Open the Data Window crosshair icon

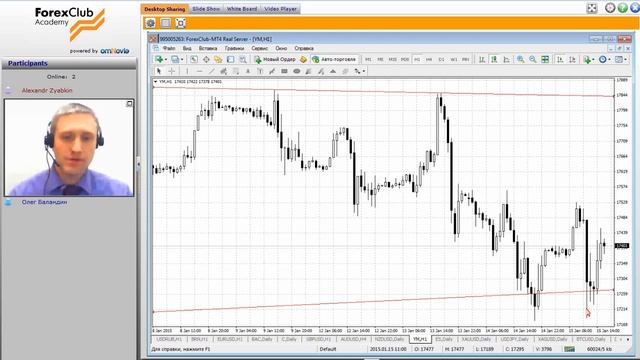pyautogui.click(x=206, y=60)
